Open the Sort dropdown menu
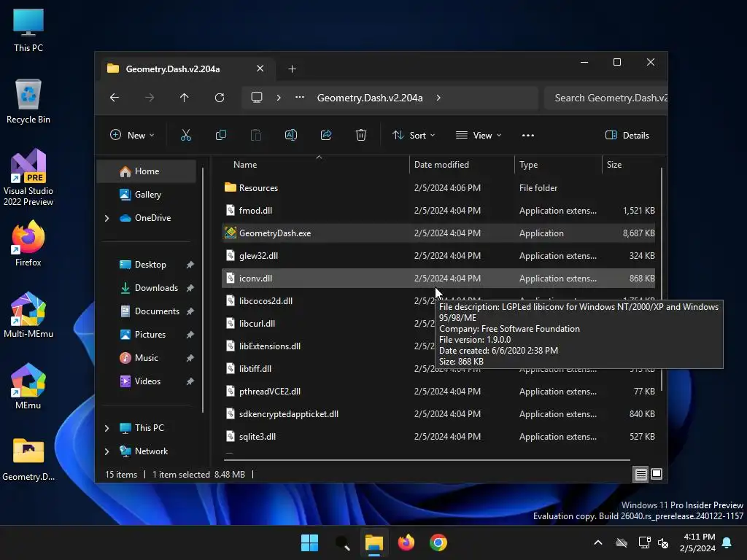 pos(414,135)
